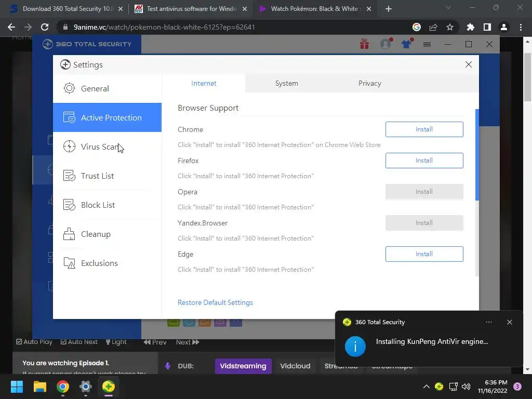Open the Chrome side panel icon
Viewport: 532px width, 399px height.
[x=487, y=27]
